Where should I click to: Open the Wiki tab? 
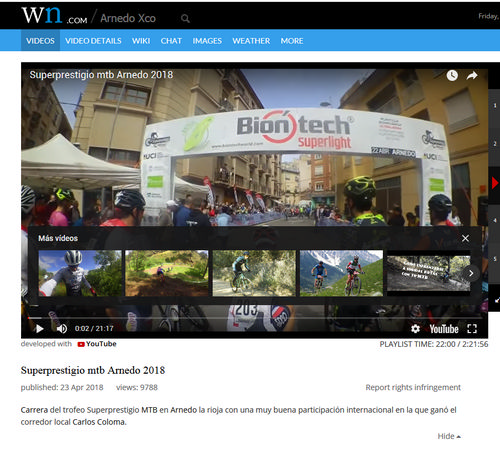point(141,41)
